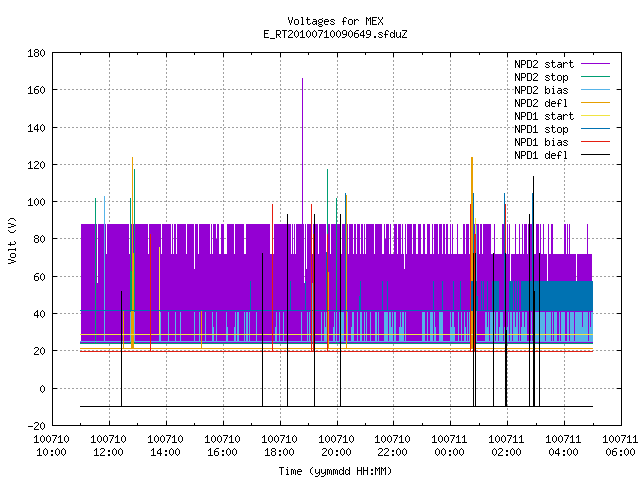640x480 pixels.
Task: Click the 100711 06:00 time tick label
Action: point(620,446)
